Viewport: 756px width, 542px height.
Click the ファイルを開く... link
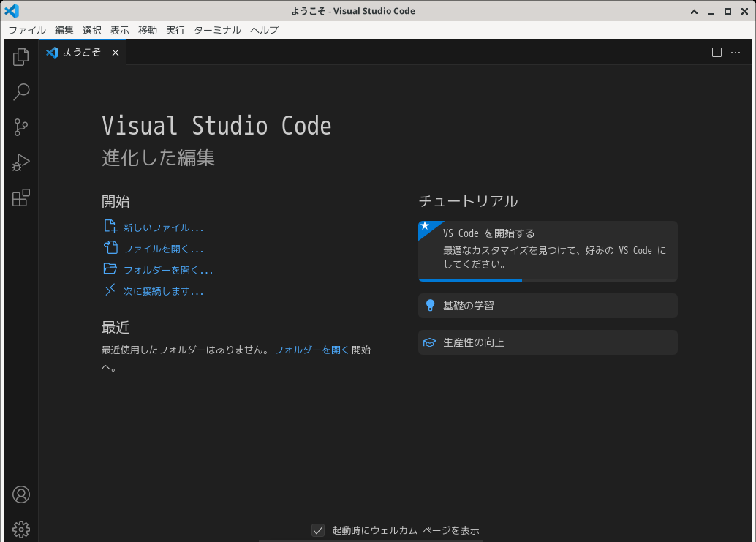point(164,249)
